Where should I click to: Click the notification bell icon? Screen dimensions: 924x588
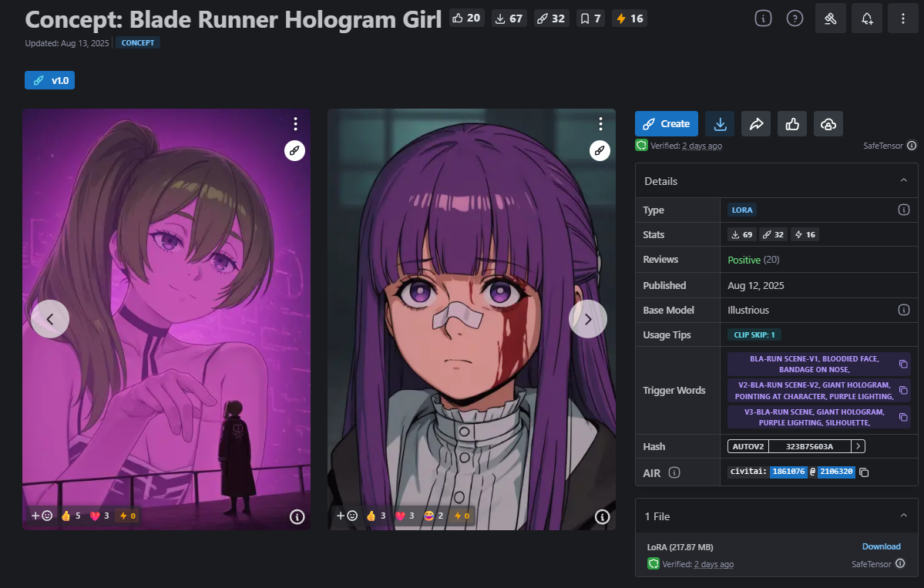(867, 18)
